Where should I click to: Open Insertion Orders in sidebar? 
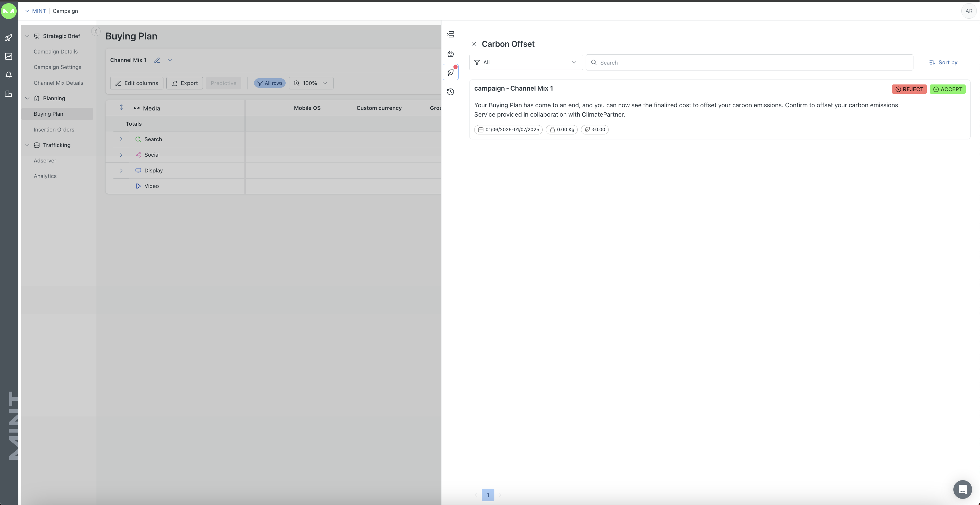(54, 130)
